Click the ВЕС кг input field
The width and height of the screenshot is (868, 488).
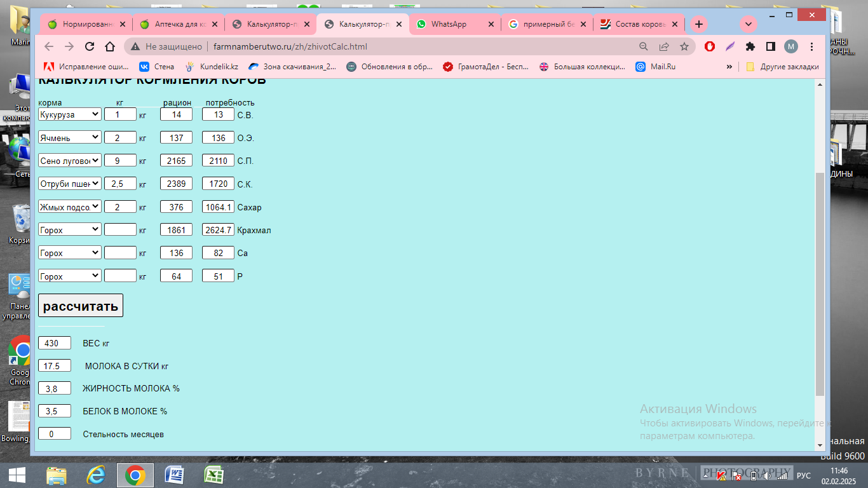point(55,343)
